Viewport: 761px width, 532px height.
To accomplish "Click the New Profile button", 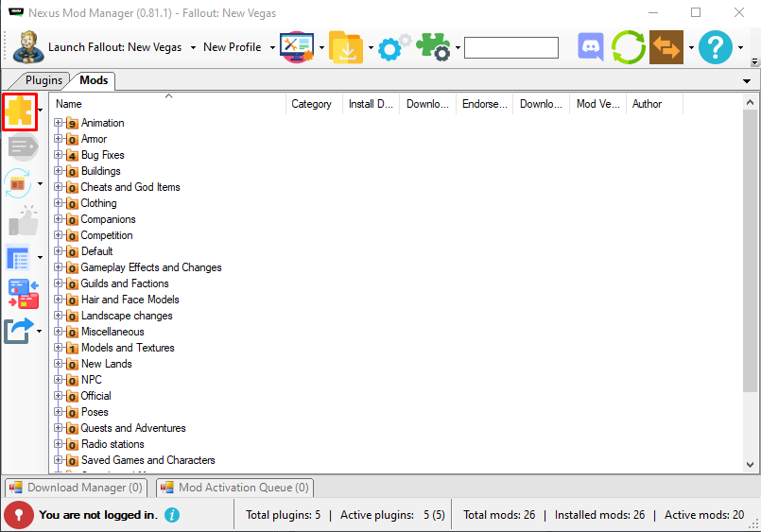I will point(232,47).
